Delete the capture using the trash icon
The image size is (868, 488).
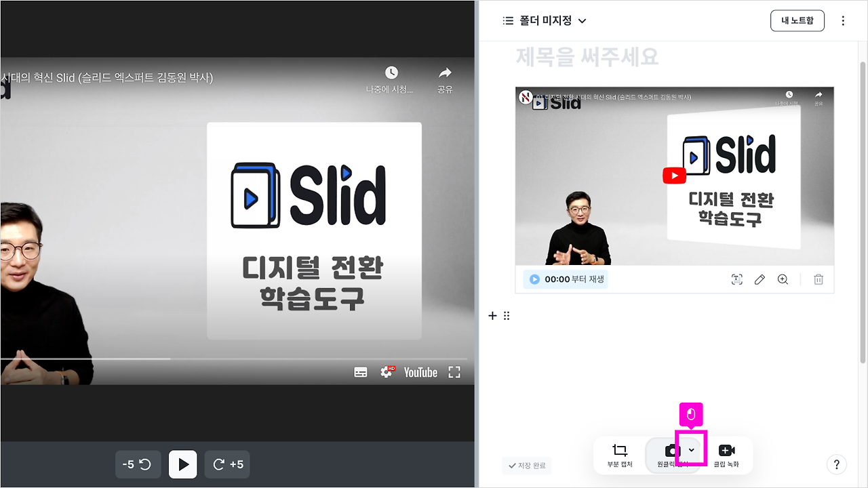(818, 279)
